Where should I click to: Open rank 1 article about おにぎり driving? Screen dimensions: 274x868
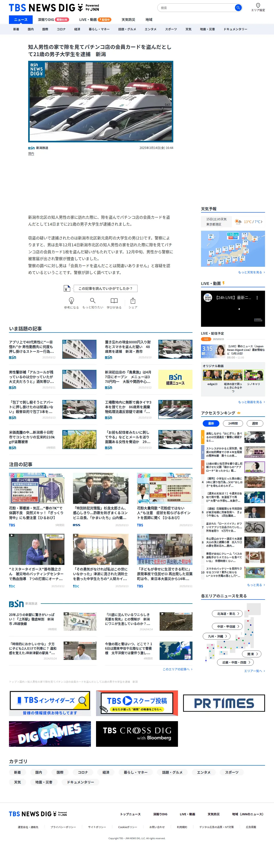point(233,437)
